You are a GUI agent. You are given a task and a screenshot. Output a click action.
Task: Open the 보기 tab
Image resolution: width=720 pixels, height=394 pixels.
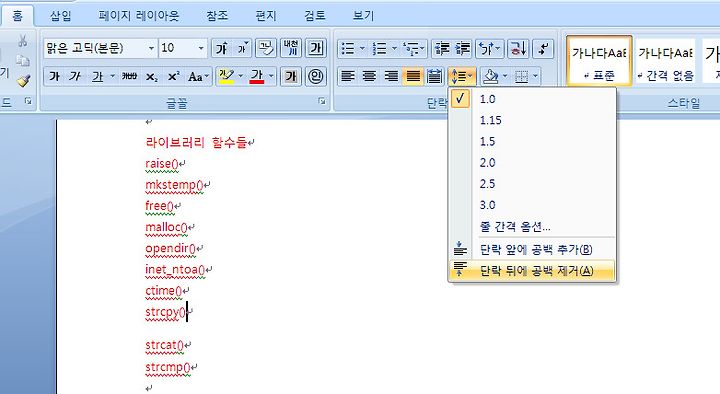pos(364,16)
